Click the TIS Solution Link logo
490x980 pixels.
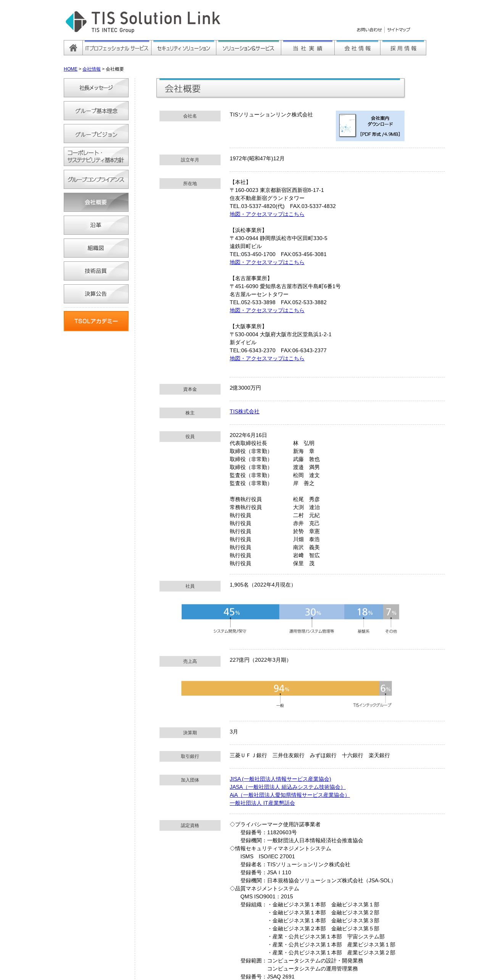[143, 22]
